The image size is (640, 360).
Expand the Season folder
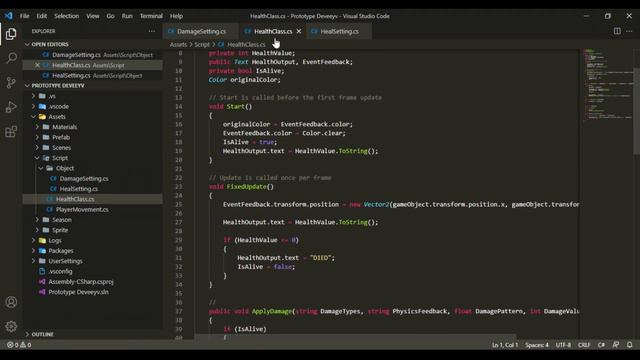coord(62,220)
